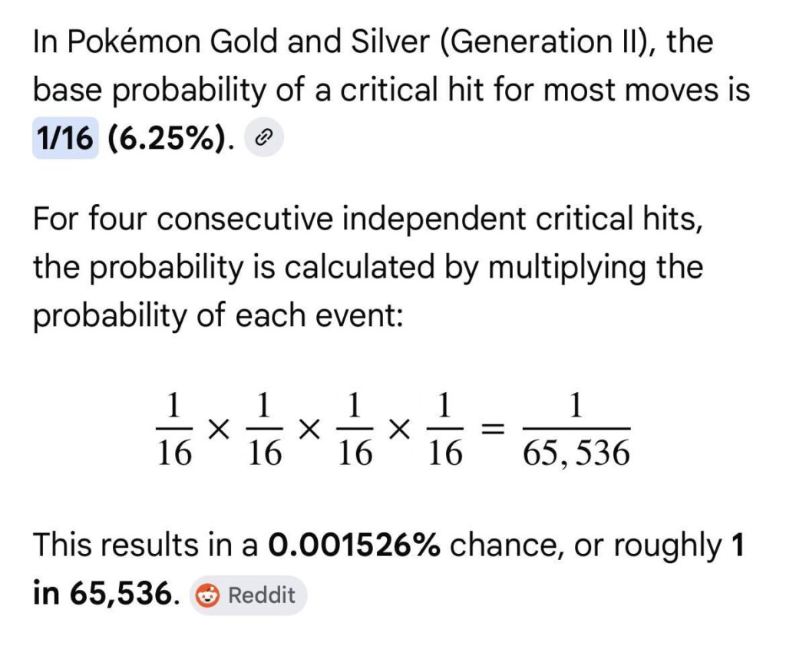Click the bold 0.001526% value
Screen dimensions: 786x672
tap(354, 545)
